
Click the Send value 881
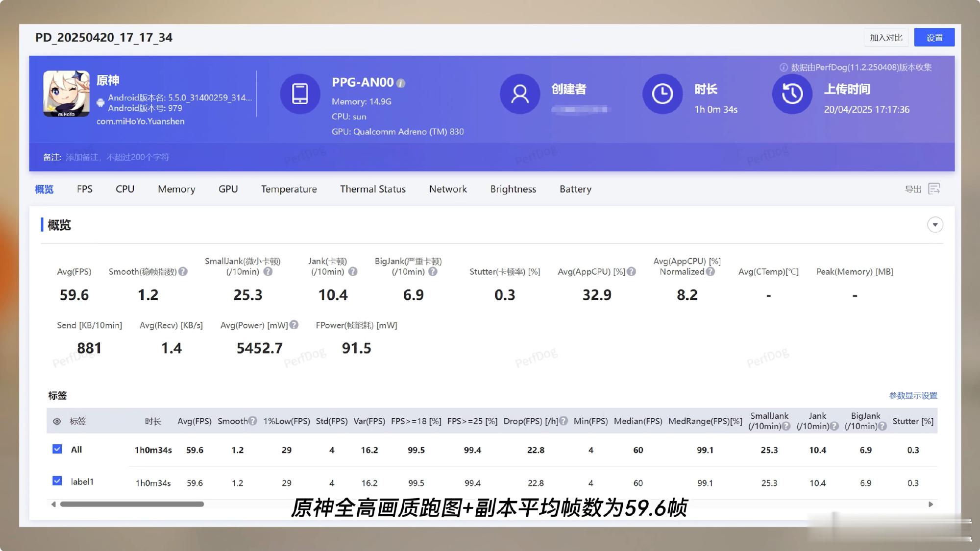coord(89,348)
